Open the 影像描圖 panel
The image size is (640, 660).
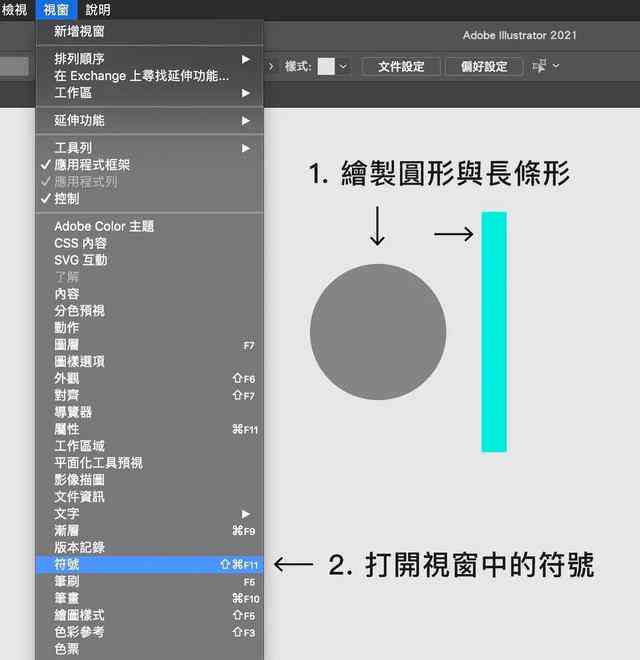pyautogui.click(x=149, y=480)
